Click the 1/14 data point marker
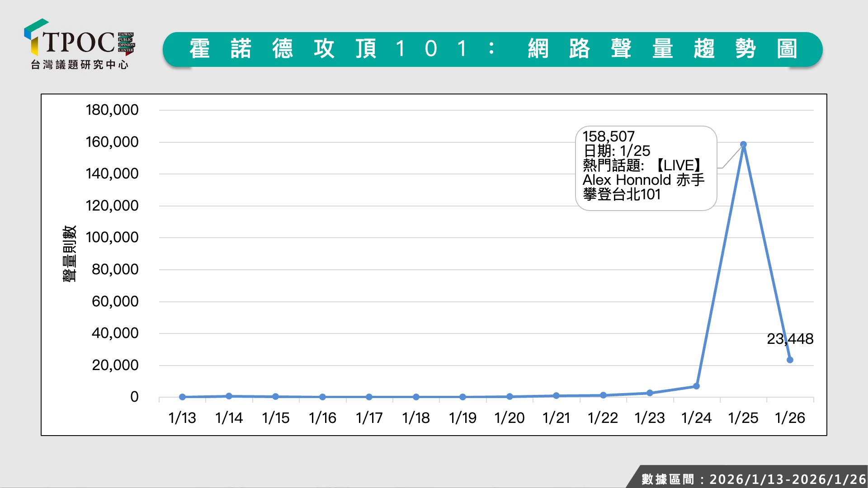Viewport: 868px width, 488px height. pos(229,396)
